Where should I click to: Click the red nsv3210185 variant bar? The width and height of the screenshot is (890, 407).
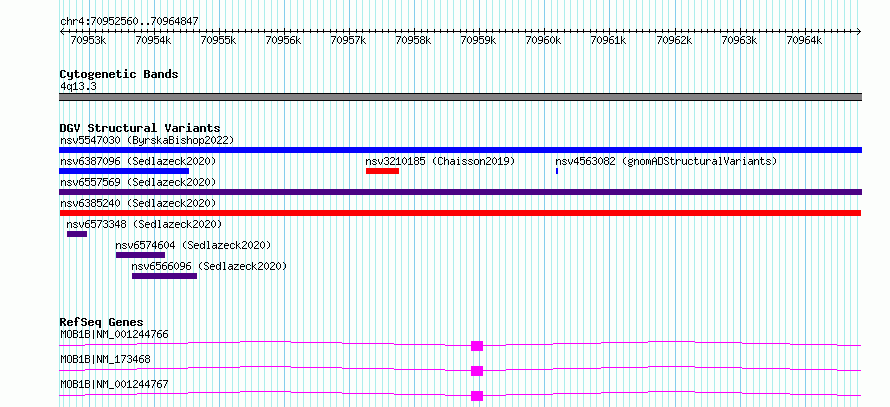tap(383, 171)
